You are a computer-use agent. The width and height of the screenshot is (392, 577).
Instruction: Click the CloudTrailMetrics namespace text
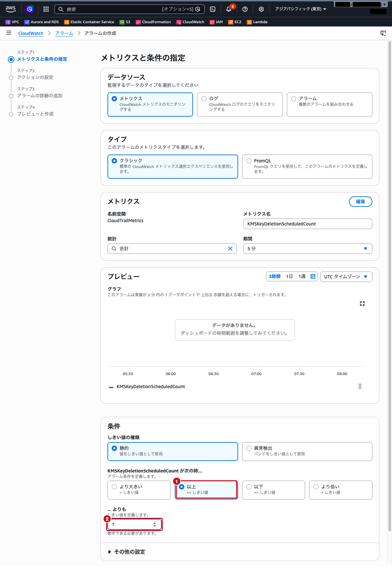(125, 221)
